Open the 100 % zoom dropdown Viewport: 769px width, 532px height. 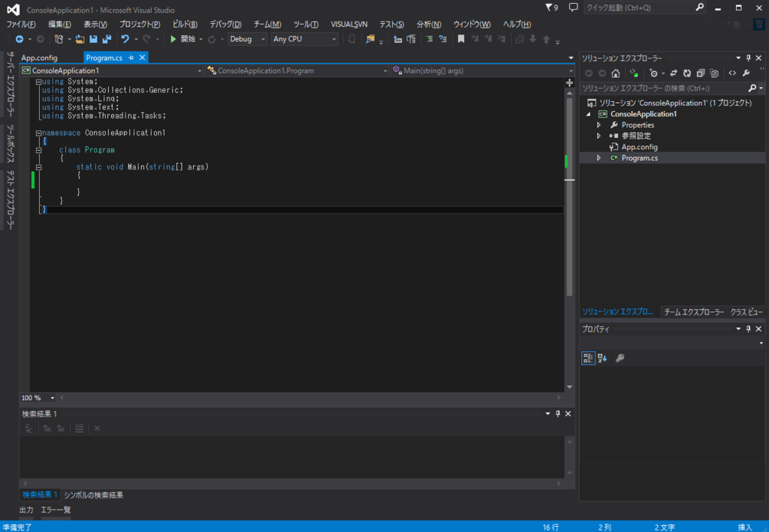pos(38,398)
